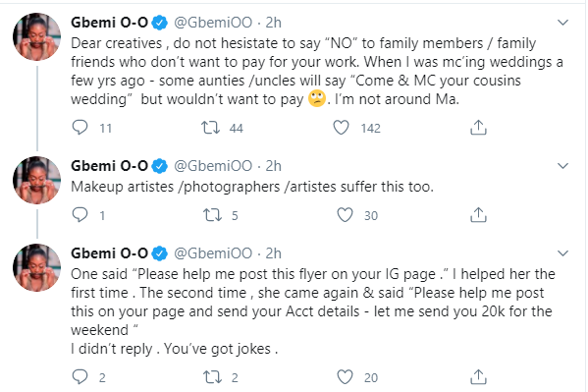Like the Makeup artistes tweet
The width and height of the screenshot is (588, 392).
point(345,215)
